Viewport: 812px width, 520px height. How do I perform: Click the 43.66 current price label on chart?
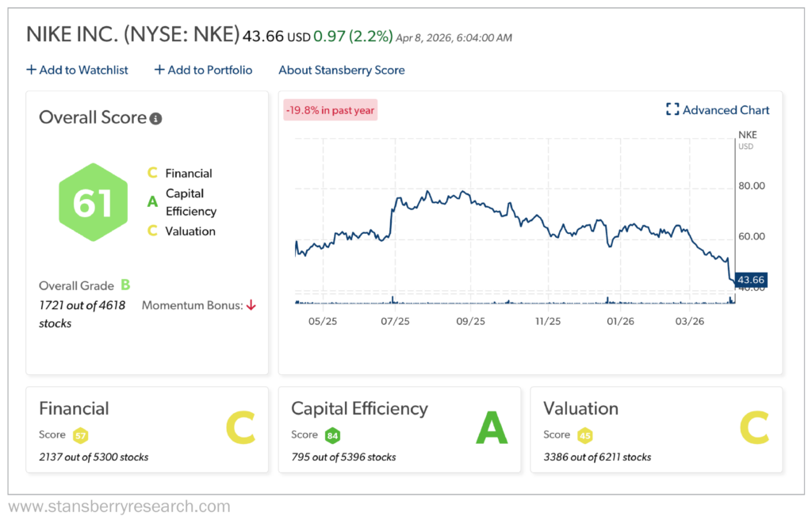coord(752,280)
